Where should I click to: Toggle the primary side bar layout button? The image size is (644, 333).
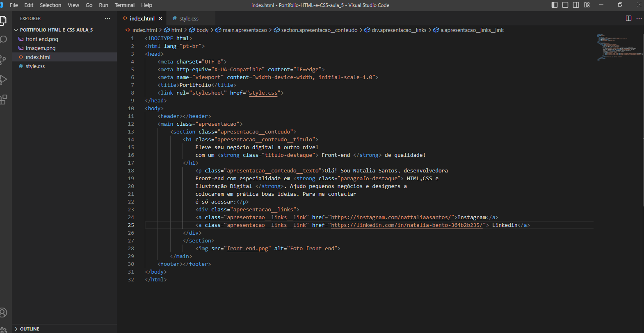[555, 5]
